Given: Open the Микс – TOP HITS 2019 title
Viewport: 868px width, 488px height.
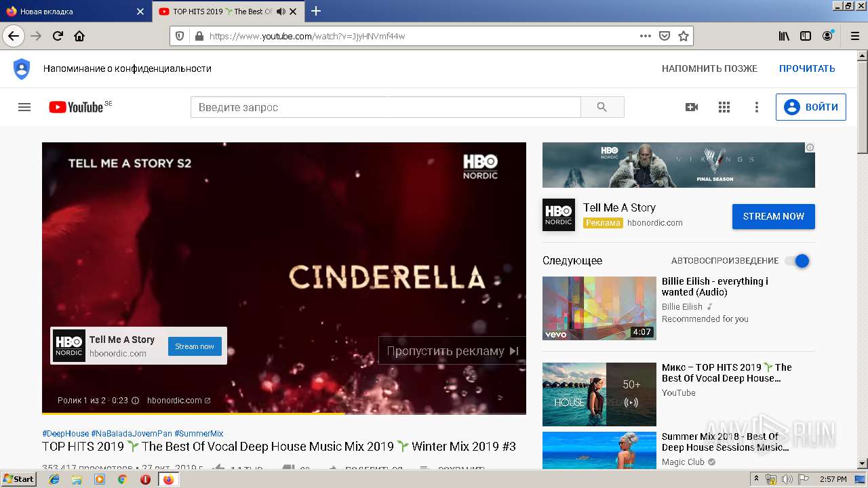Looking at the screenshot, I should coord(726,373).
